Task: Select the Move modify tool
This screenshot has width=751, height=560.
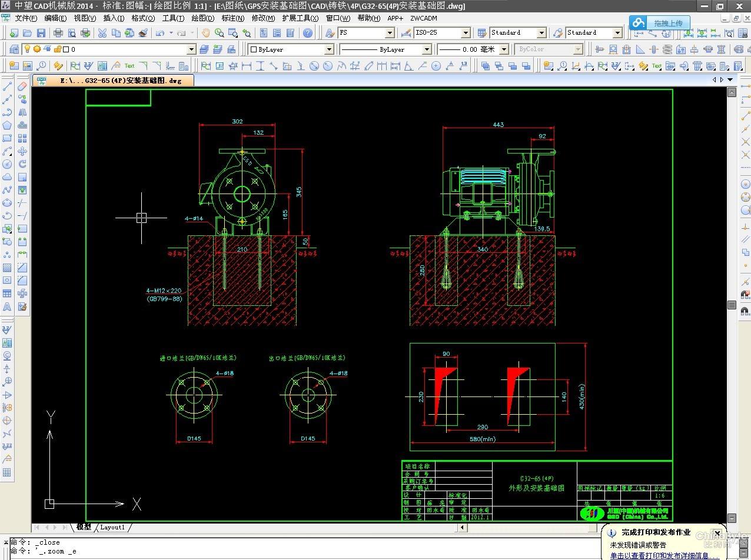Action: tap(22, 151)
